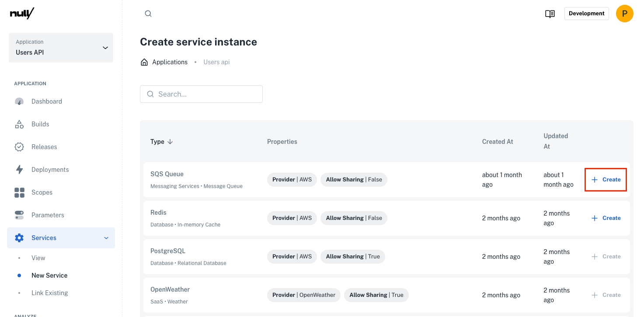Click the magnifier inside the Search field
644x317 pixels.
click(150, 94)
